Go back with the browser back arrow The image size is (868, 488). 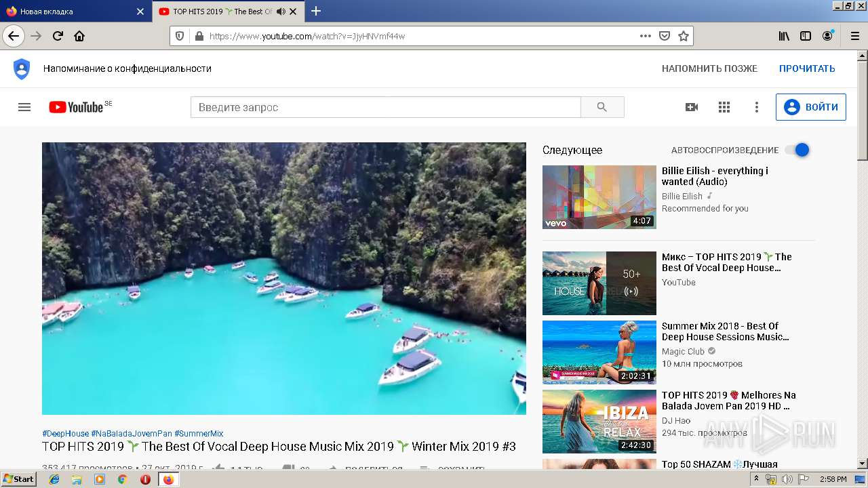coord(14,36)
